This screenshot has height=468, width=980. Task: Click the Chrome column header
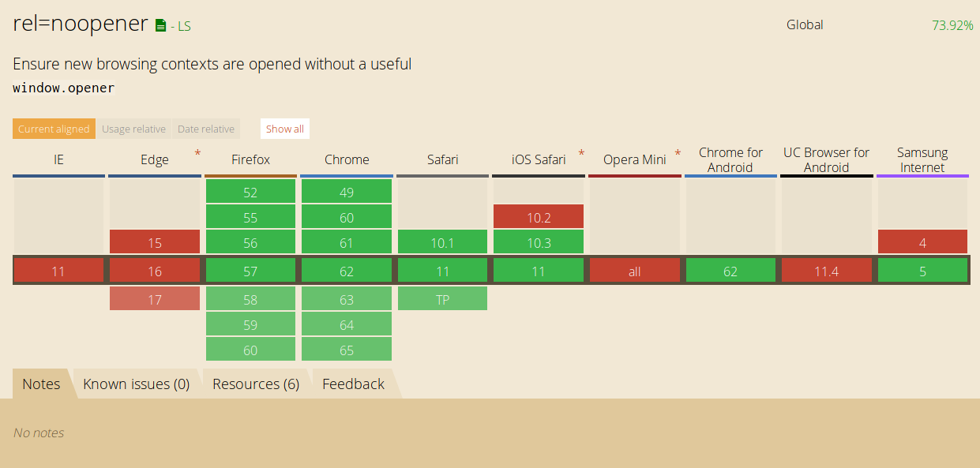pos(347,160)
